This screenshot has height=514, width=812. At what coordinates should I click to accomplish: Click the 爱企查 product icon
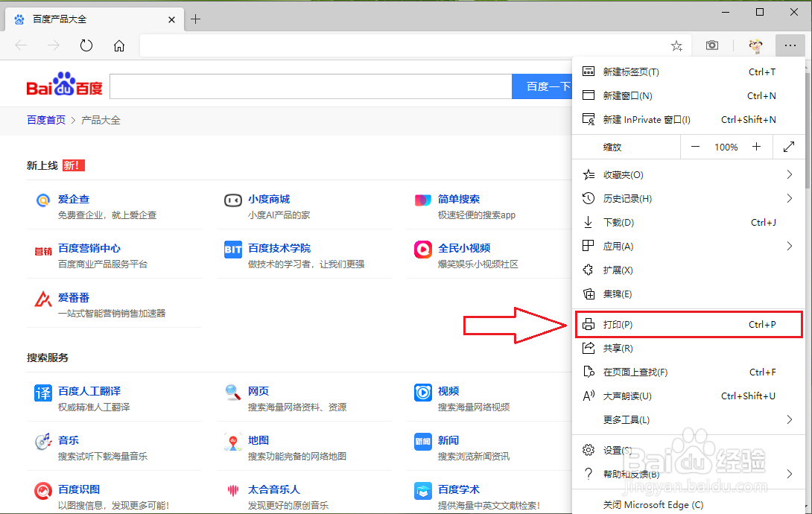coord(43,200)
